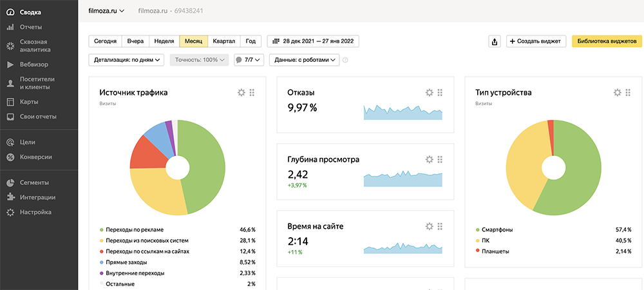
Task: Open Вебвизор from the sidebar
Action: coord(33,64)
